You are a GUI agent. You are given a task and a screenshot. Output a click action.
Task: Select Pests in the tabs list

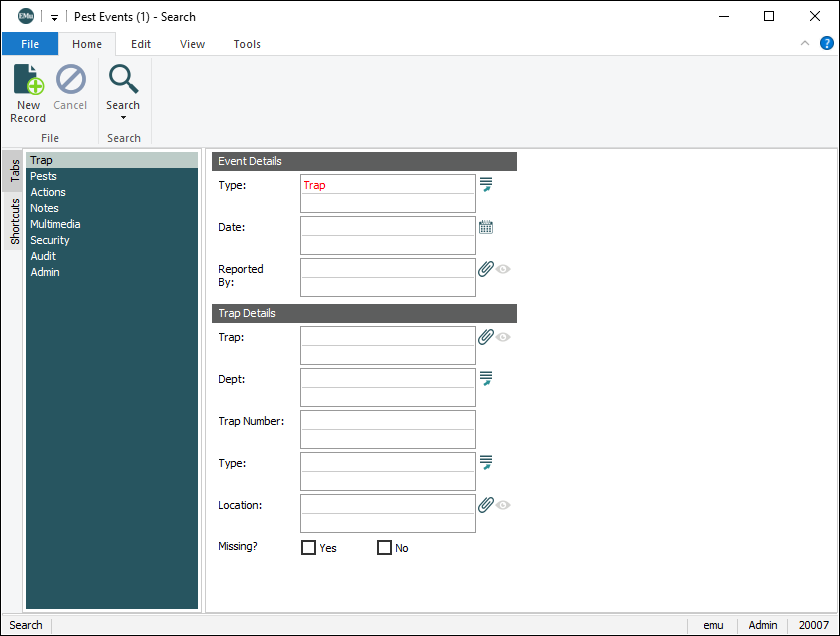44,176
